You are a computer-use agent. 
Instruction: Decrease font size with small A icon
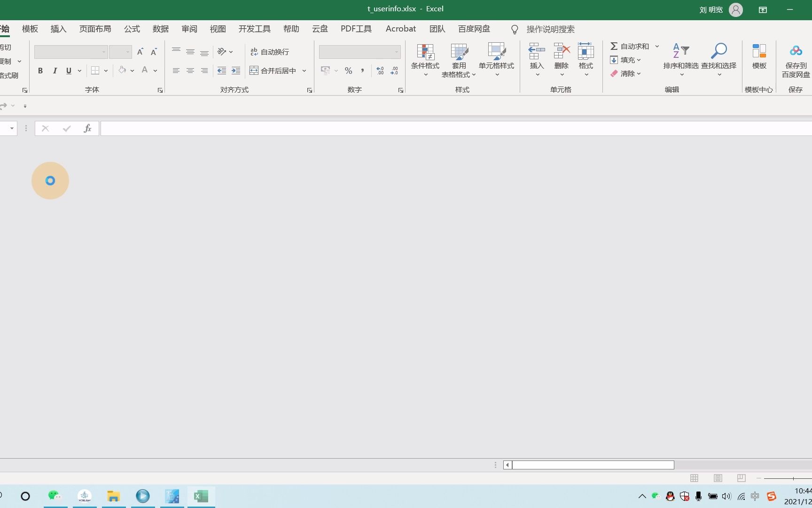(x=154, y=52)
